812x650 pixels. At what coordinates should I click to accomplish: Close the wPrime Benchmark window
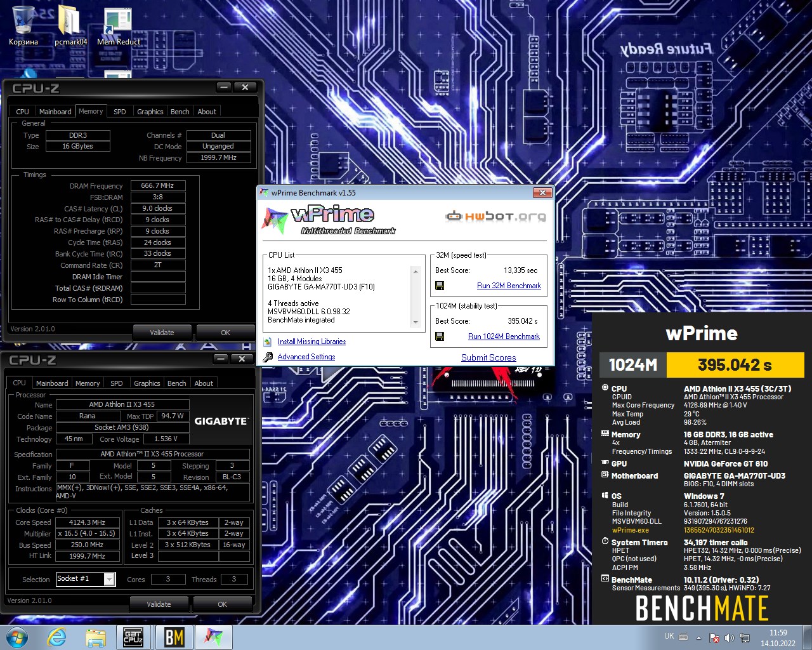pos(542,192)
